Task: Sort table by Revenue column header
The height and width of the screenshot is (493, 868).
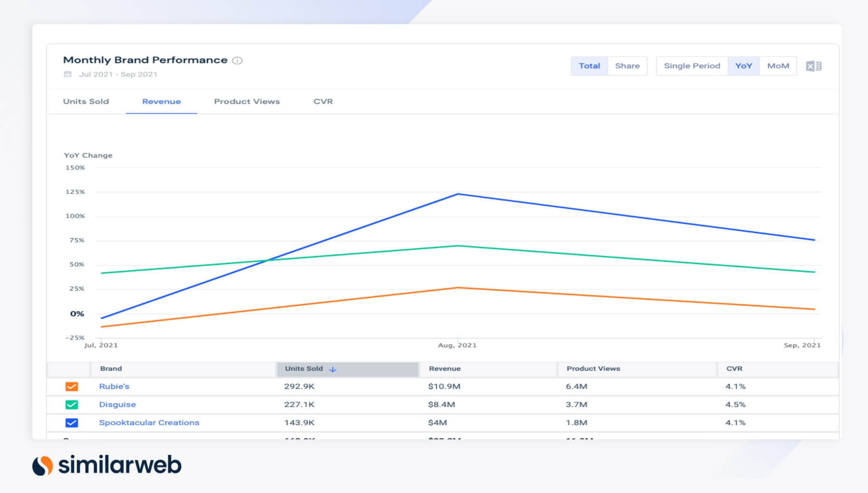Action: [x=445, y=369]
